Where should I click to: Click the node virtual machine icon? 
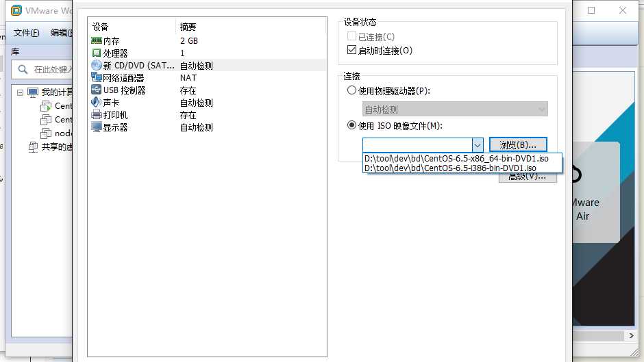click(x=46, y=133)
